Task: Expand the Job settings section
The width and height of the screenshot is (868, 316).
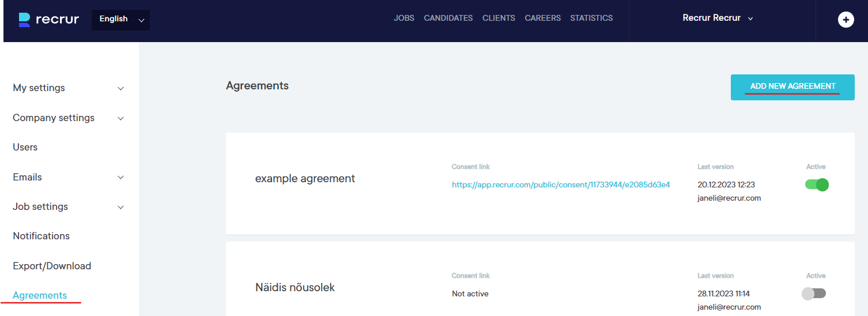Action: (x=69, y=207)
